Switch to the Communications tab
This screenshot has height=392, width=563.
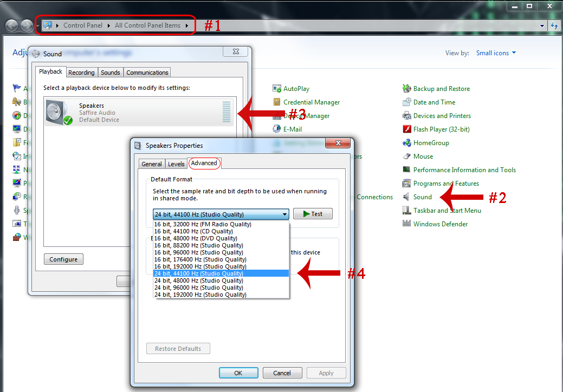147,73
